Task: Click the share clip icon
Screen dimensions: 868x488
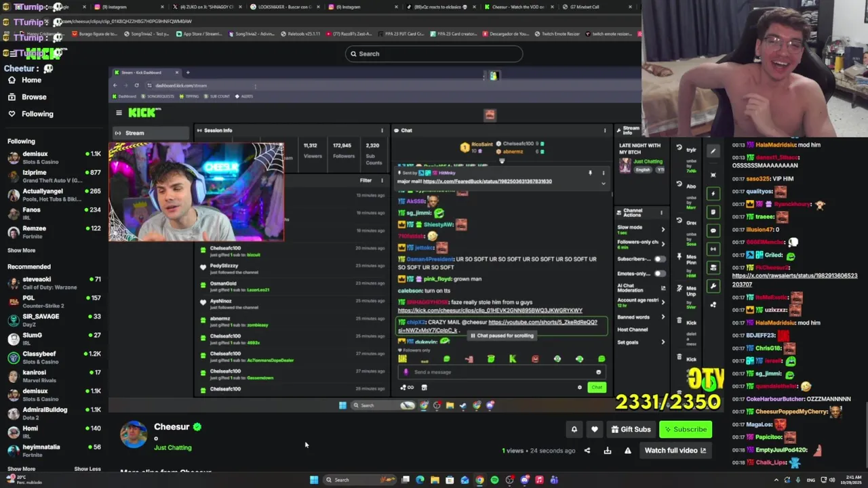Action: pyautogui.click(x=587, y=451)
